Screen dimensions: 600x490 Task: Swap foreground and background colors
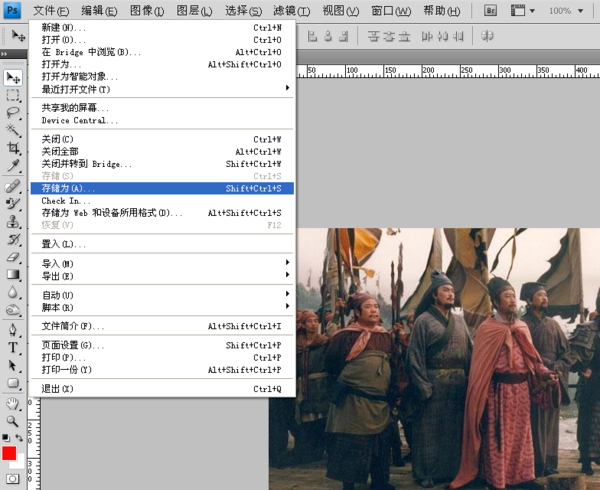tap(19, 437)
